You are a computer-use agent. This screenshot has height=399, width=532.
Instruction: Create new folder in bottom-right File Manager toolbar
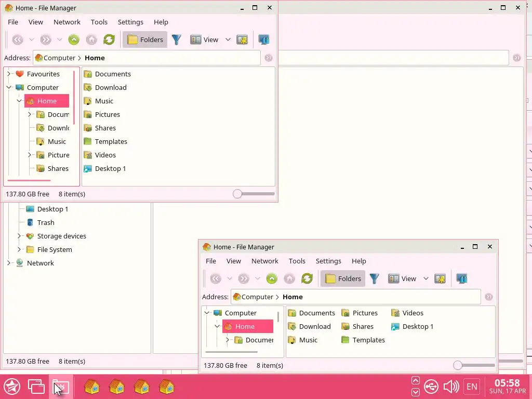(x=440, y=278)
